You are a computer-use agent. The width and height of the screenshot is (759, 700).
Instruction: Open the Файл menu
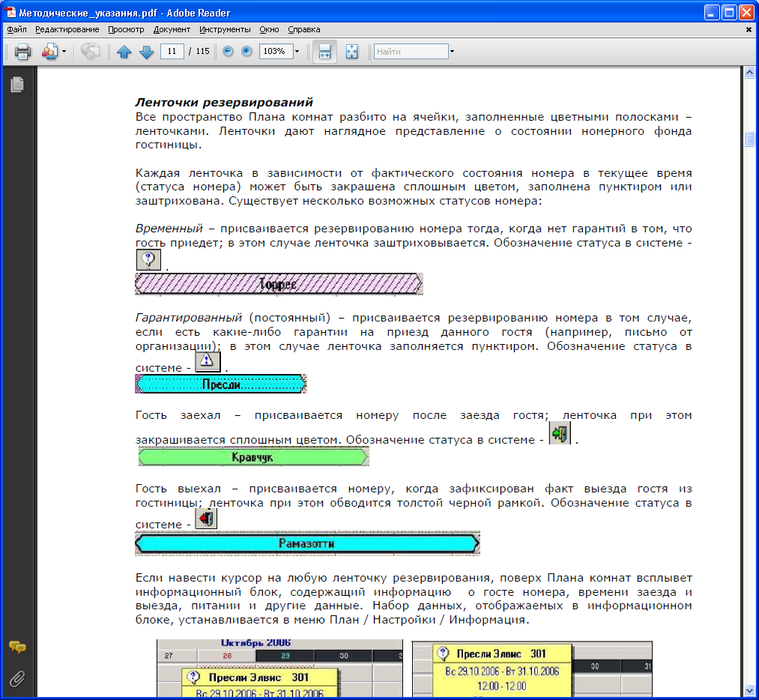pos(17,29)
